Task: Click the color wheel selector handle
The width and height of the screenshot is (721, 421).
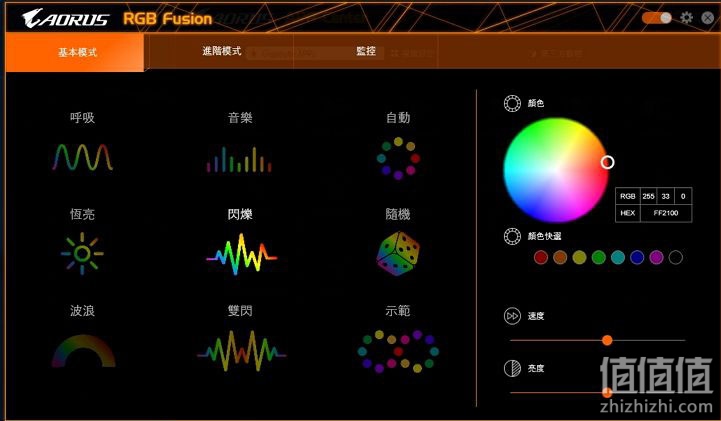Action: (x=607, y=162)
